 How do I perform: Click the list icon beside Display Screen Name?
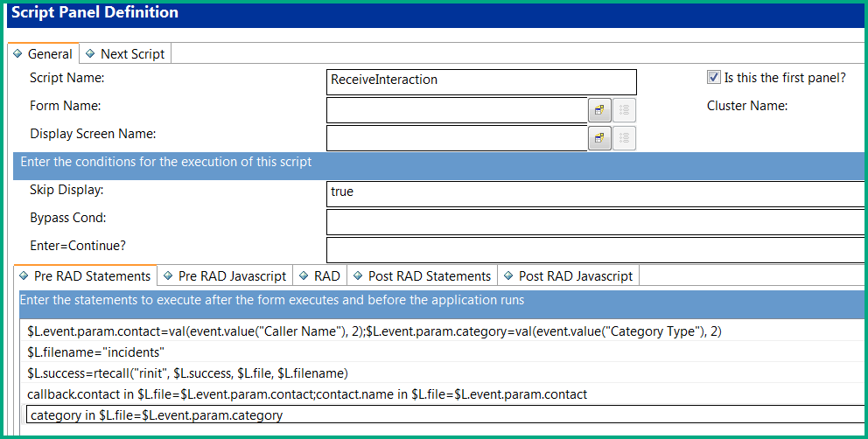pyautogui.click(x=624, y=138)
